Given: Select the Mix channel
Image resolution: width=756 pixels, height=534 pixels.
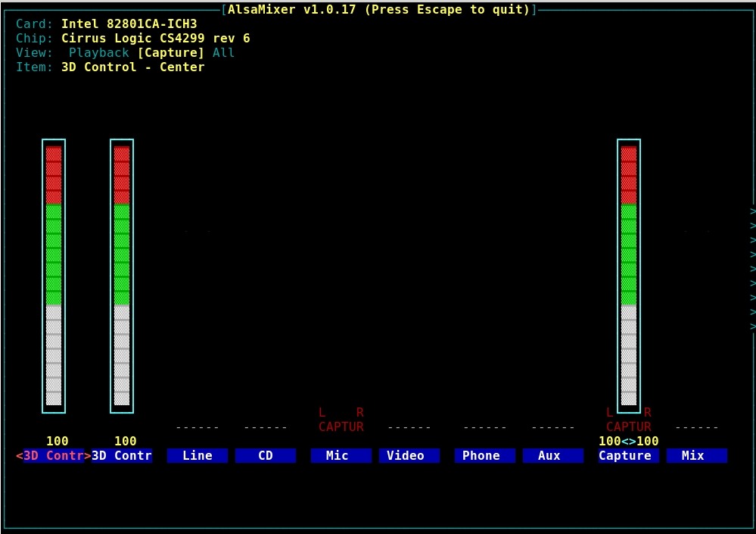Looking at the screenshot, I should (696, 456).
